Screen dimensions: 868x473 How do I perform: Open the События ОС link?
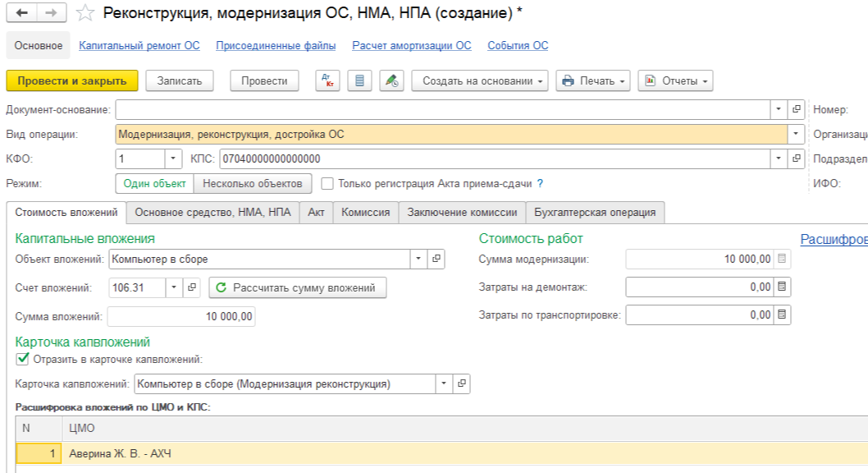[519, 45]
